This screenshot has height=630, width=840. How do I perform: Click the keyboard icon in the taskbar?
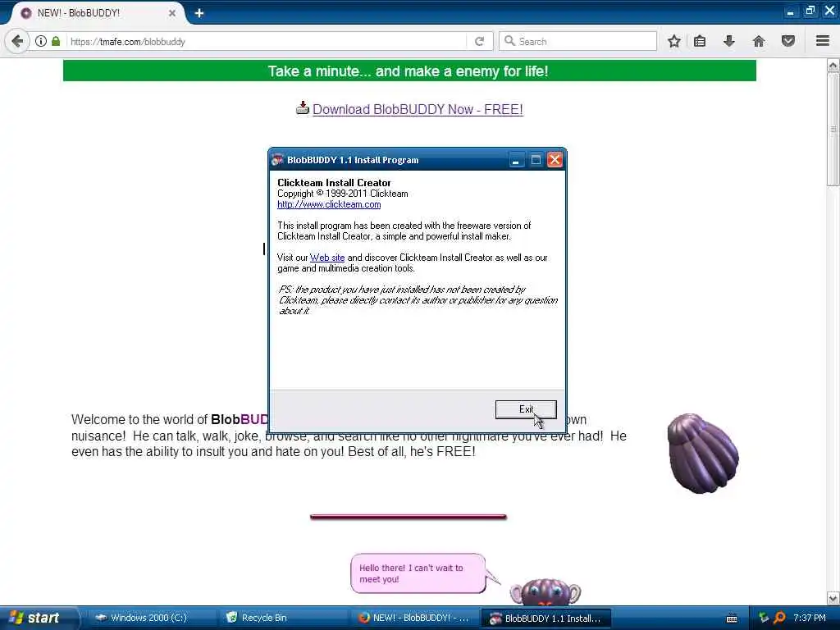[731, 619]
